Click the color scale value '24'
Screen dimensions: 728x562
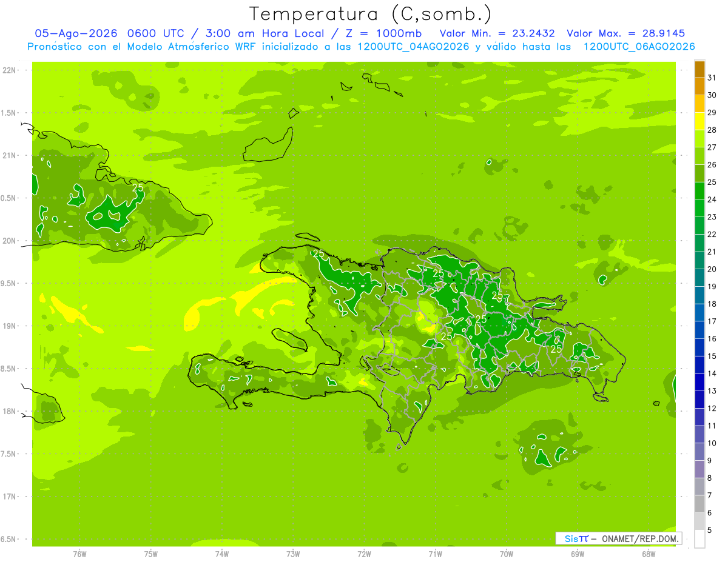coord(712,199)
